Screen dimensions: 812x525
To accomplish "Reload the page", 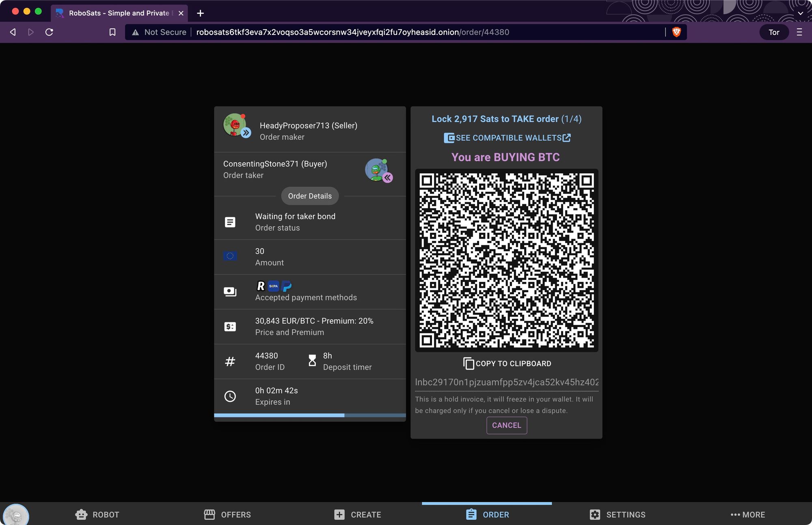I will click(x=49, y=32).
